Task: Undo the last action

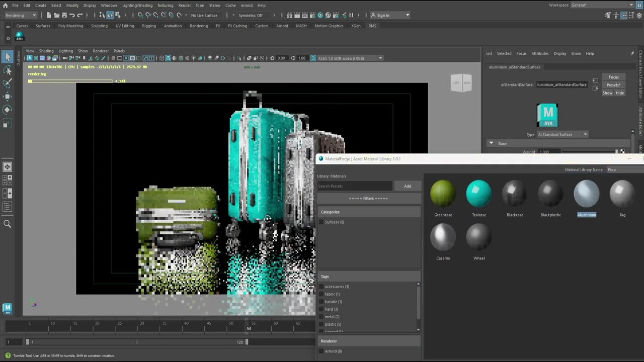Action: (x=72, y=15)
